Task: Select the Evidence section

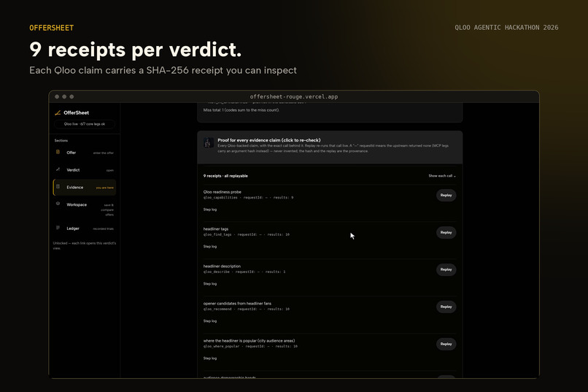Action: pos(85,187)
